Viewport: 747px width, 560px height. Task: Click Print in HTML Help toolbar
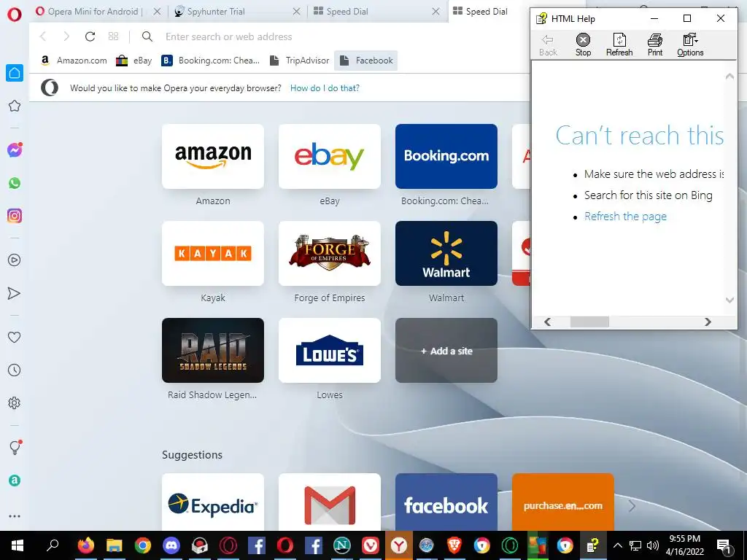coord(655,44)
